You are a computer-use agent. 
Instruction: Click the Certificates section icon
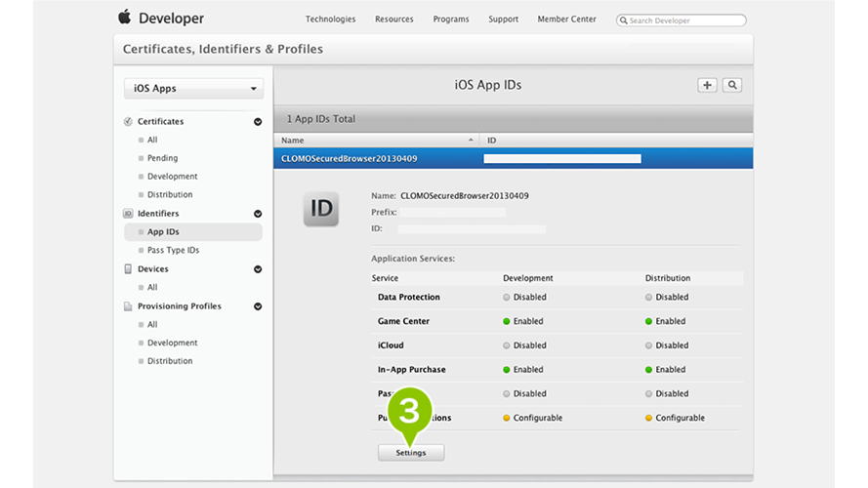pos(128,121)
